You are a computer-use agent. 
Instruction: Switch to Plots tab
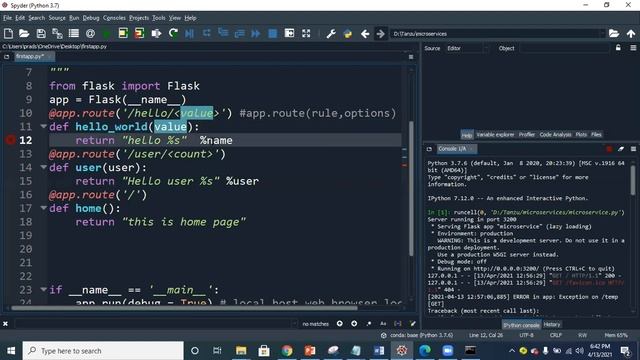(x=581, y=134)
